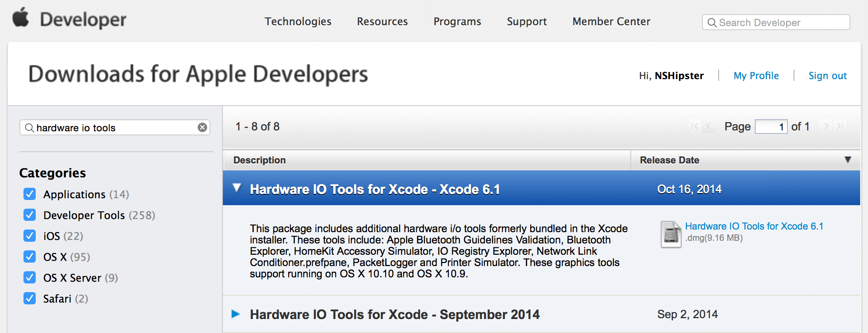Screen dimensions: 868x333
Task: Go to first page of results
Action: [x=695, y=126]
